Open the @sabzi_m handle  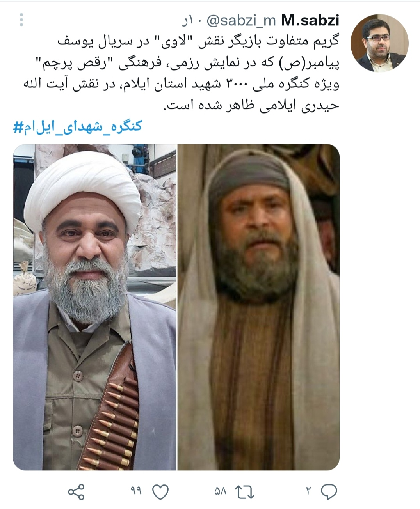pos(241,21)
